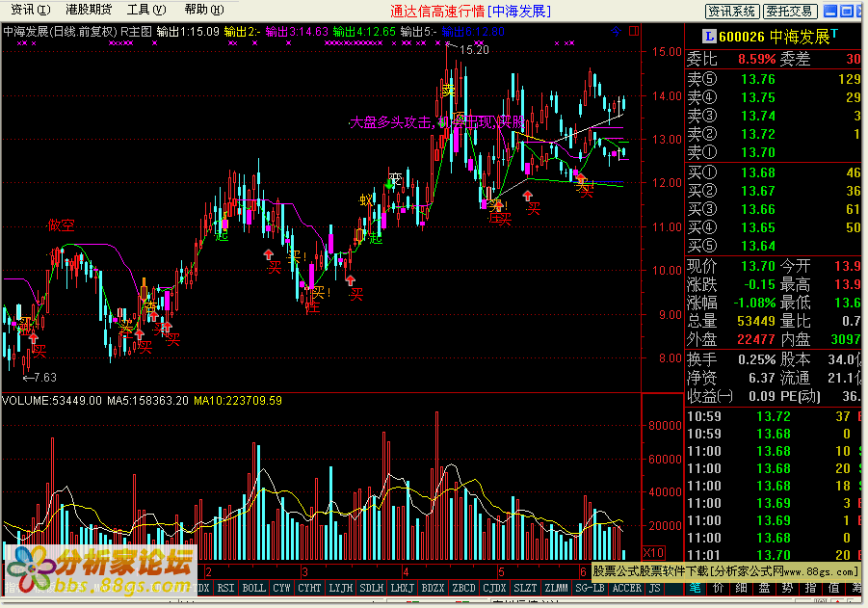
Task: Click the 15.20 high price label on chart
Action: point(474,50)
